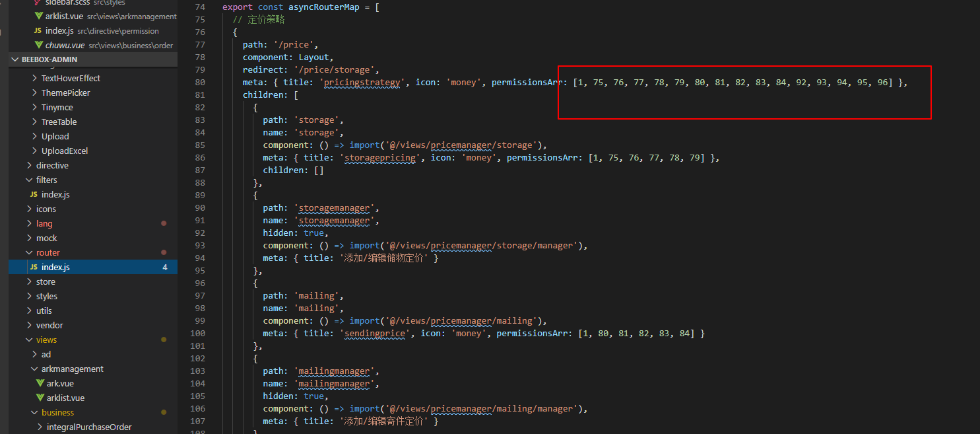Viewport: 980px width, 434px height.
Task: Click the JS icon of index.js under filters
Action: tap(34, 194)
